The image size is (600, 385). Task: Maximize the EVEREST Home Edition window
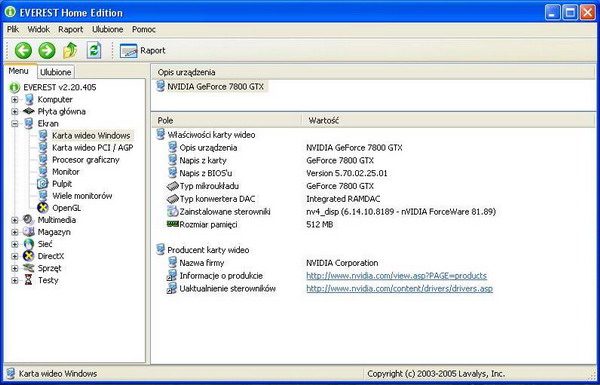click(569, 13)
